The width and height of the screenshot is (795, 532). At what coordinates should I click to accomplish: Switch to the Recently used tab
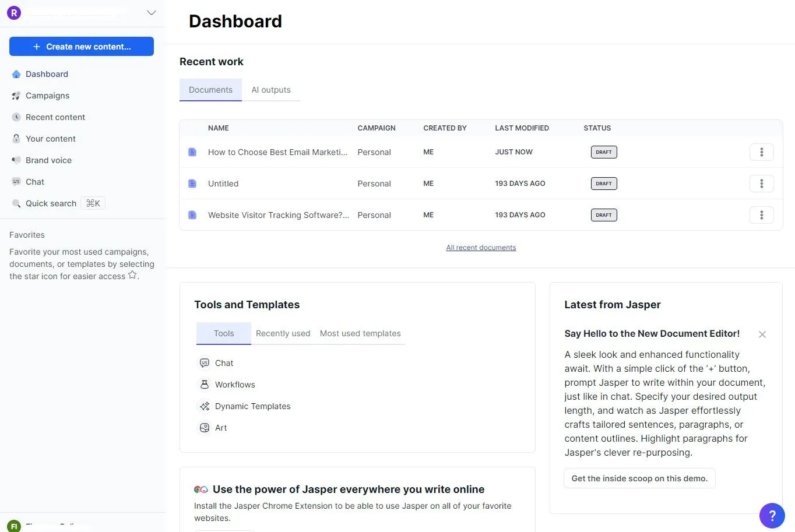[283, 333]
